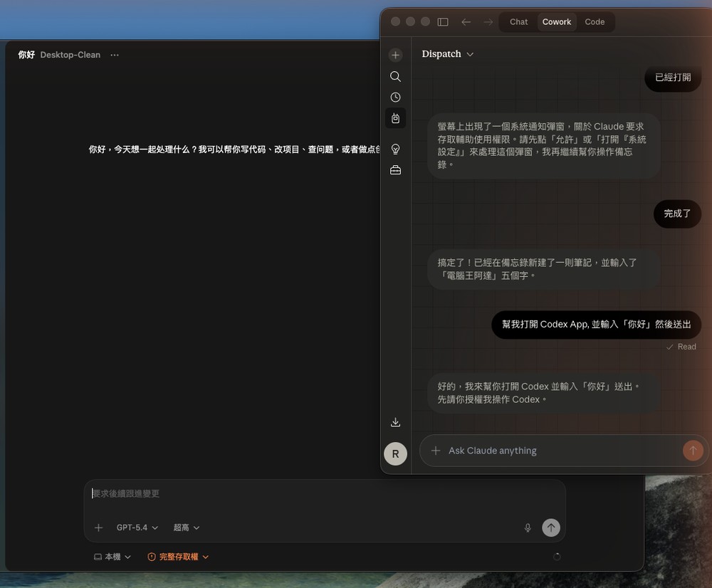Select the computer-use robot icon in sidebar
The height and width of the screenshot is (588, 712).
tap(395, 118)
